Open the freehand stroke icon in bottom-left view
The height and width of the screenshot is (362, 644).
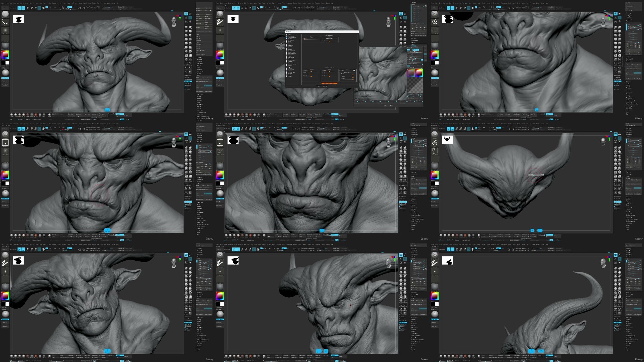(5, 264)
